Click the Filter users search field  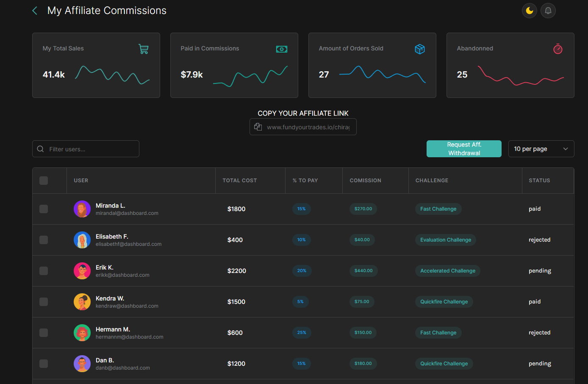tap(86, 149)
